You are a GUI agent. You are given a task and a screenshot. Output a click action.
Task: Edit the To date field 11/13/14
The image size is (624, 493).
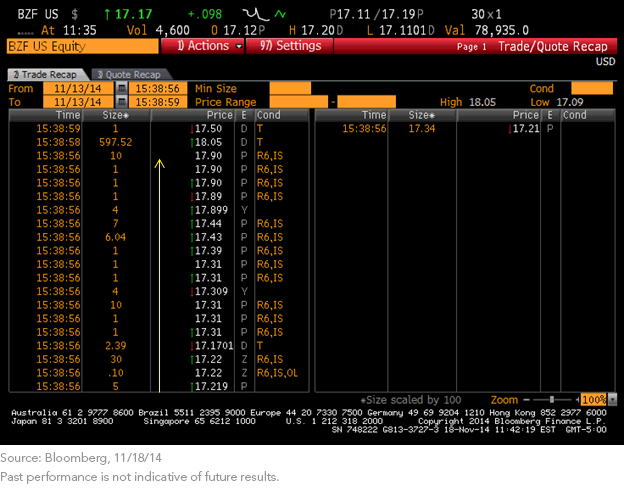pos(78,102)
